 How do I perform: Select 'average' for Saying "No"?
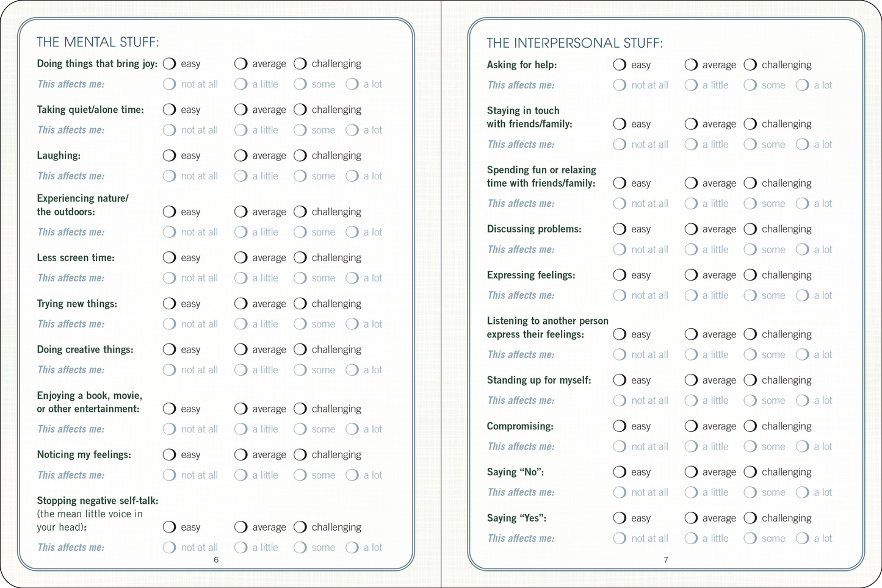click(691, 472)
